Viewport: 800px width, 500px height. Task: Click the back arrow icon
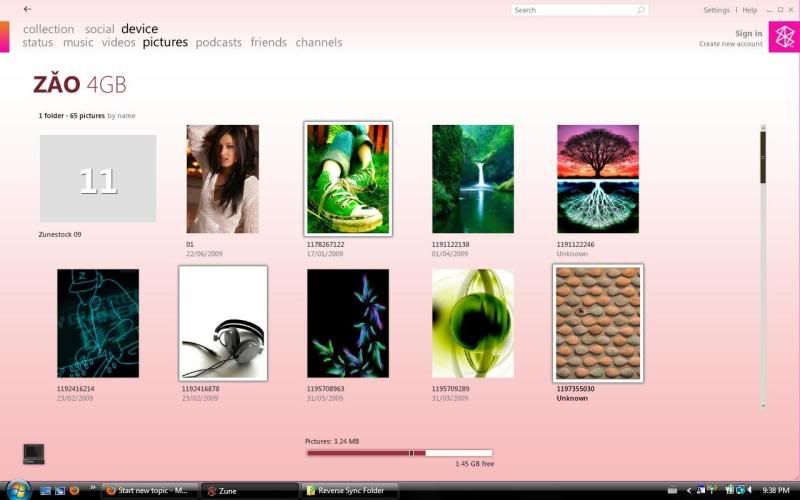28,9
